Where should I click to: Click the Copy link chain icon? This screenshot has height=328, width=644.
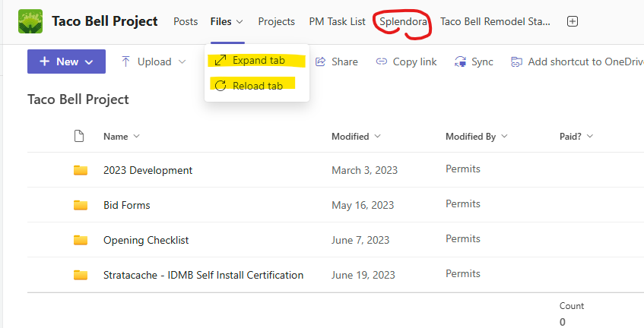click(x=382, y=61)
